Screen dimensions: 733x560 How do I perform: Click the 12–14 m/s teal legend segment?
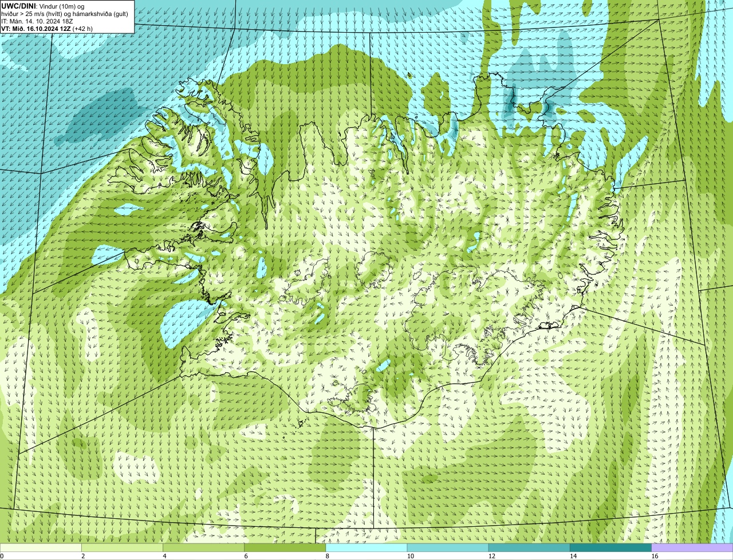click(529, 547)
